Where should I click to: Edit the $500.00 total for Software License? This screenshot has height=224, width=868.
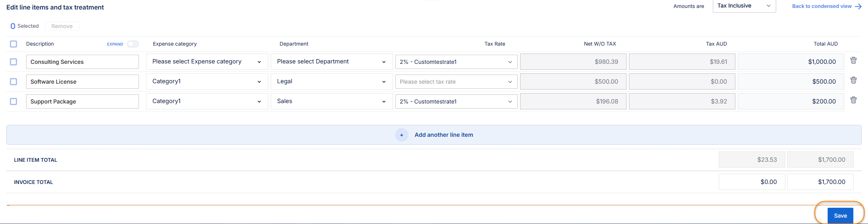pyautogui.click(x=791, y=82)
